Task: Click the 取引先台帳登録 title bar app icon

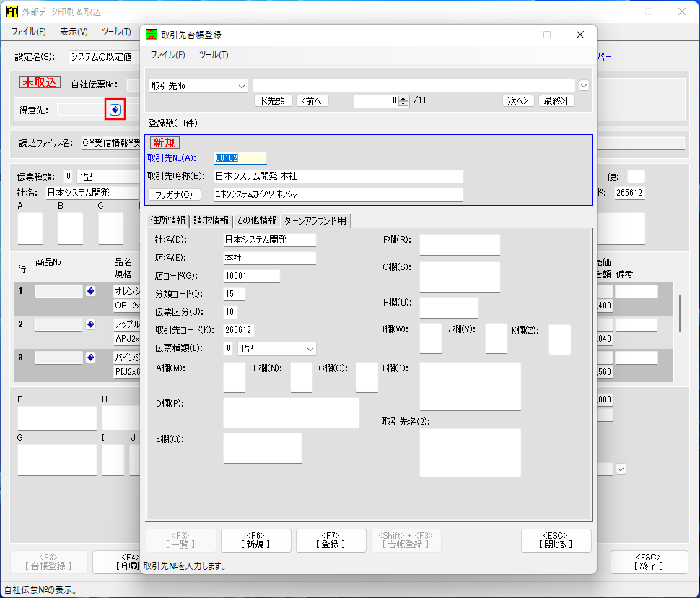Action: click(151, 35)
